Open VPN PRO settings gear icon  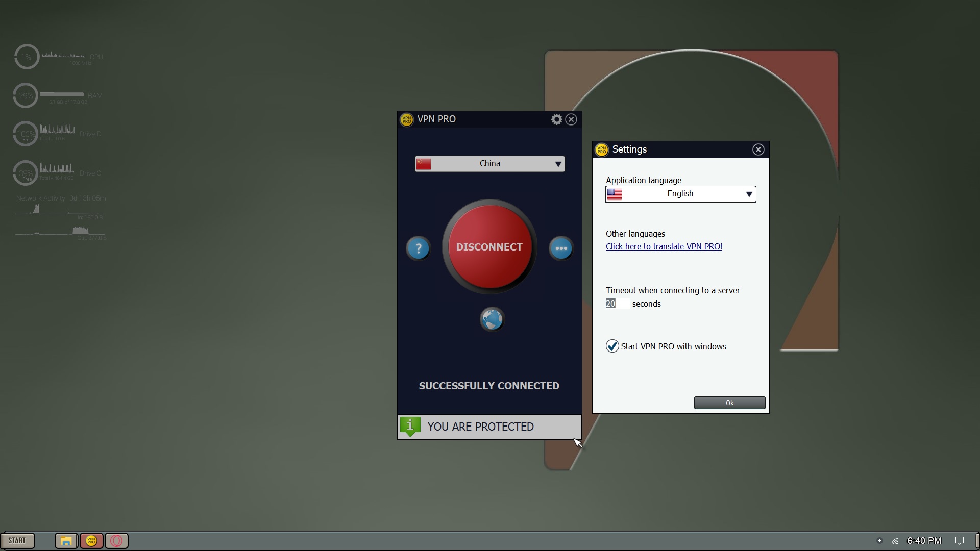(556, 119)
